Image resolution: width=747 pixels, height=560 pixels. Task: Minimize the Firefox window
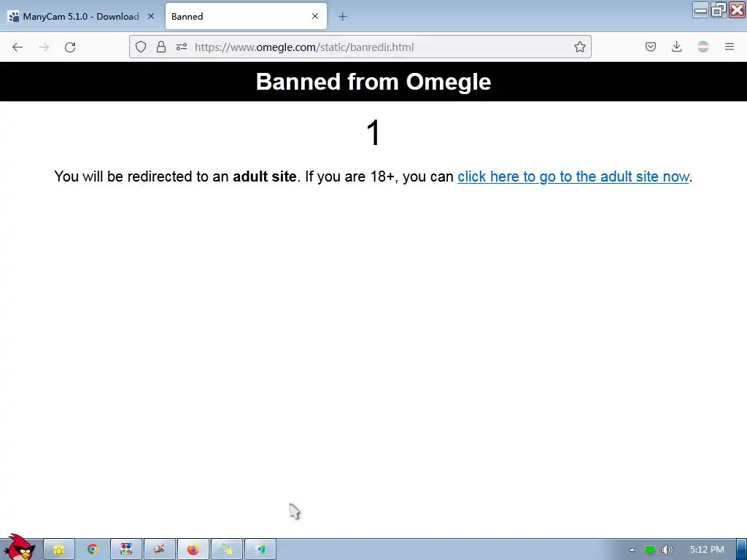coord(701,10)
